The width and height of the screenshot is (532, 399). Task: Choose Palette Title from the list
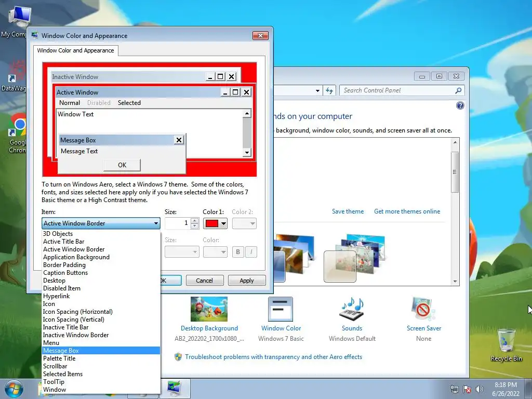101,358
